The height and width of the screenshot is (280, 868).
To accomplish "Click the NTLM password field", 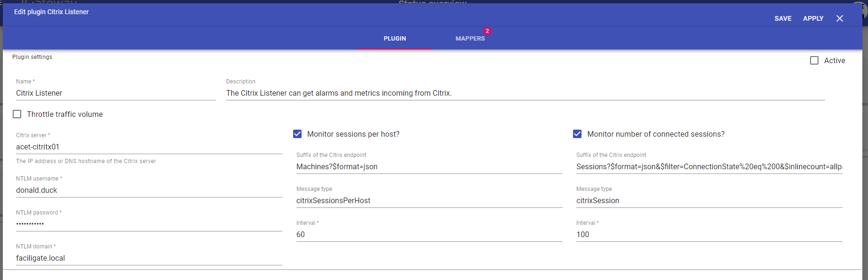I will (x=148, y=224).
